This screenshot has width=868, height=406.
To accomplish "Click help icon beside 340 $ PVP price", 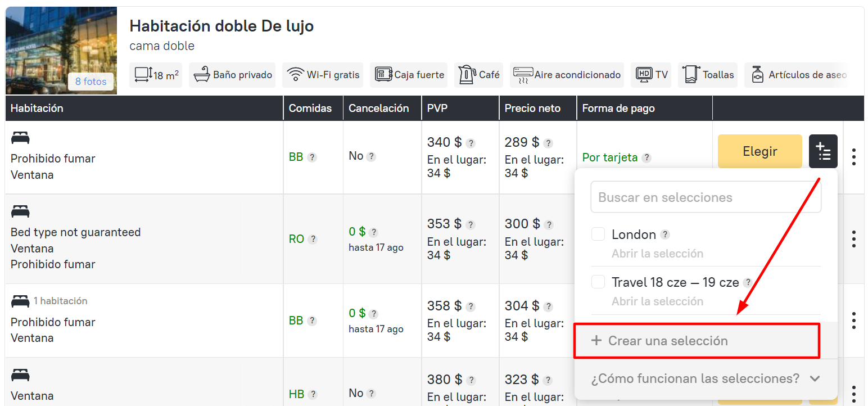I will click(x=471, y=143).
